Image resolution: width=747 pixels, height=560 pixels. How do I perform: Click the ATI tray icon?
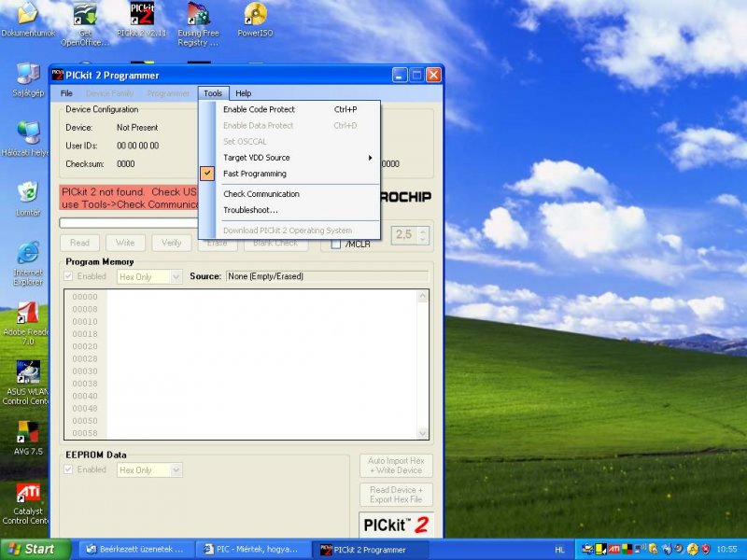pyautogui.click(x=613, y=549)
